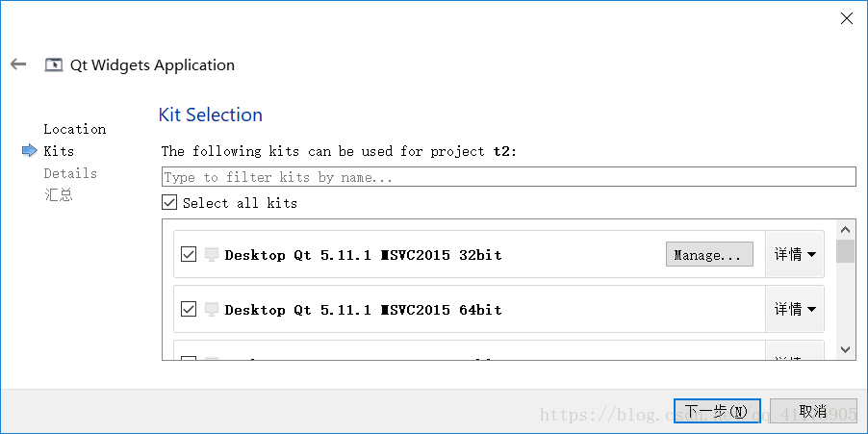Close the wizard dialog with X

847,18
